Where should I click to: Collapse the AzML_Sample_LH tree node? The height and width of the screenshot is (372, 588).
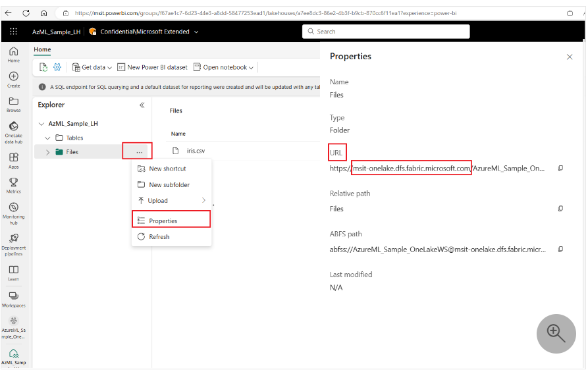click(x=41, y=123)
